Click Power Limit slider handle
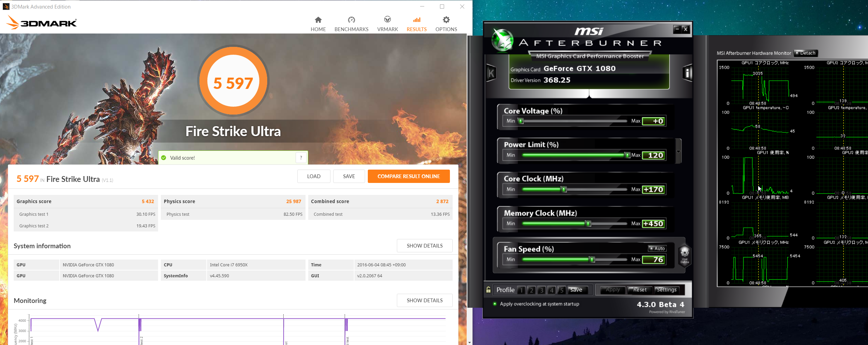The image size is (868, 345). click(x=627, y=155)
